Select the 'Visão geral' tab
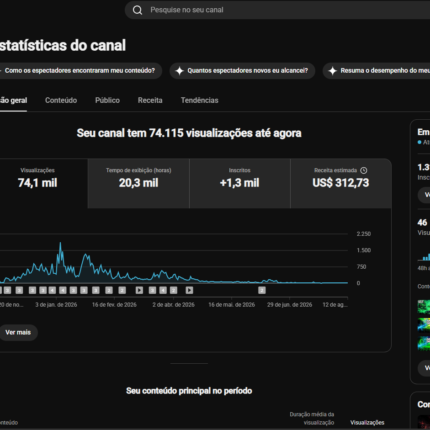This screenshot has width=430, height=430. [13, 100]
